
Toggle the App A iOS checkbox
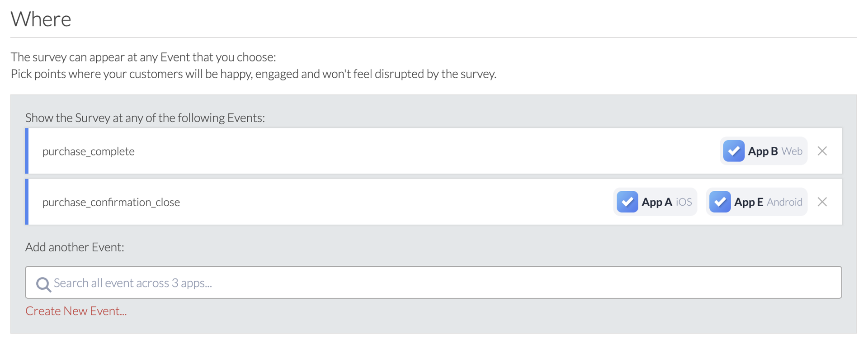click(x=627, y=202)
